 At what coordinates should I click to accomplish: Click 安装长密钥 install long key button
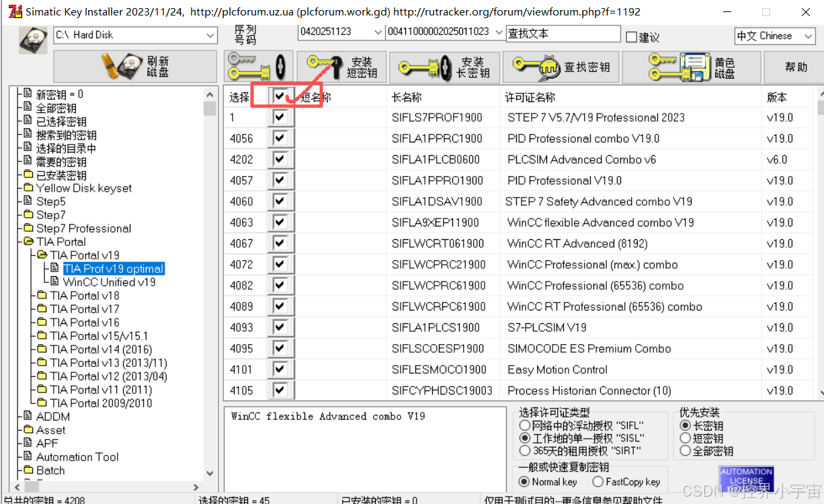tap(444, 67)
